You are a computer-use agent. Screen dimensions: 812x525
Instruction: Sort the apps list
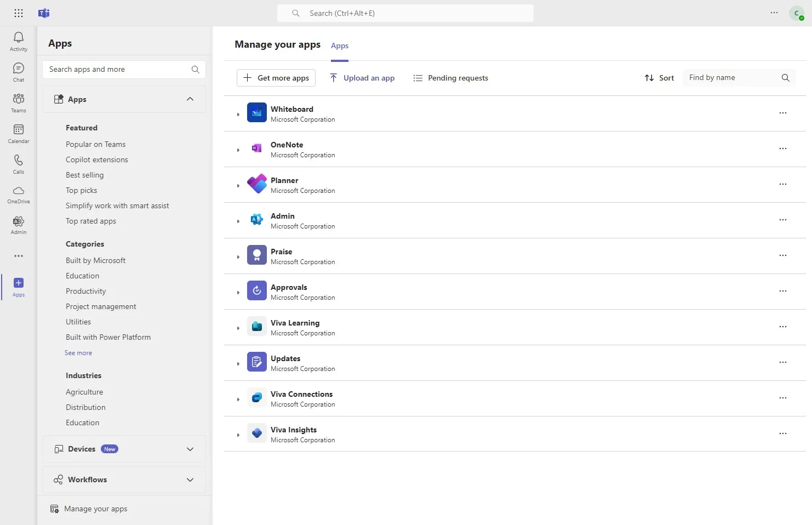[659, 78]
